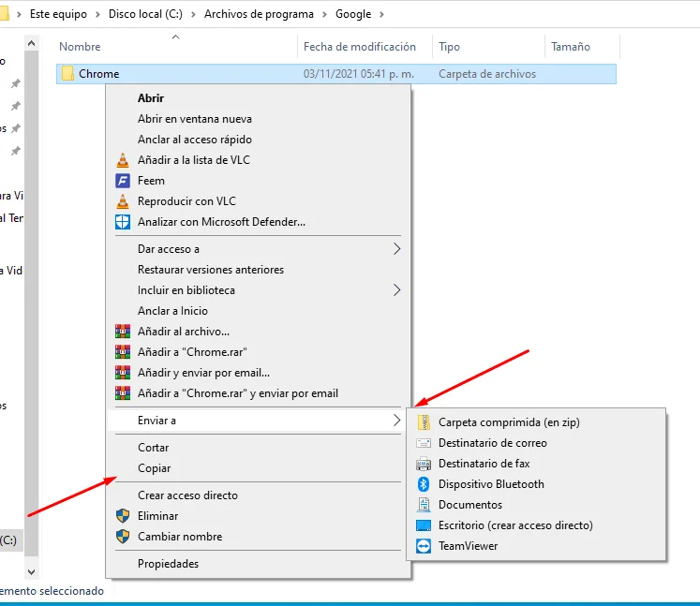Click the mail recipient envelope icon

[x=424, y=443]
